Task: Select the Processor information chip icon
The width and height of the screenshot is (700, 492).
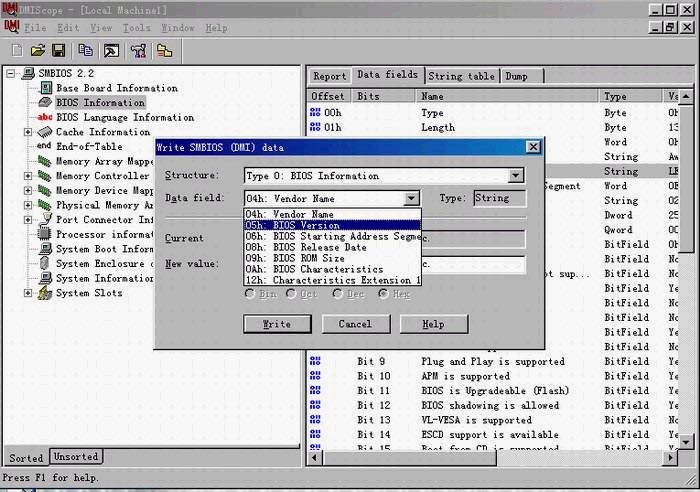Action: (45, 234)
